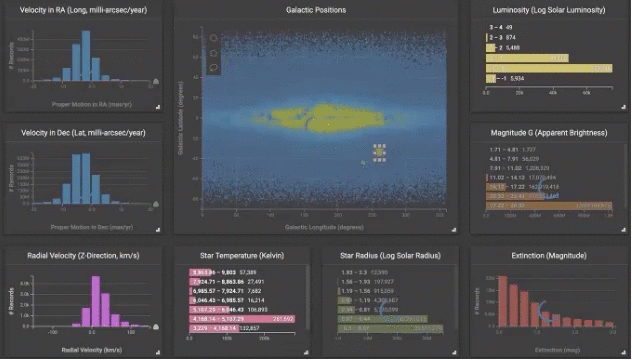Select the longest brown Magnitude G bar

point(549,206)
